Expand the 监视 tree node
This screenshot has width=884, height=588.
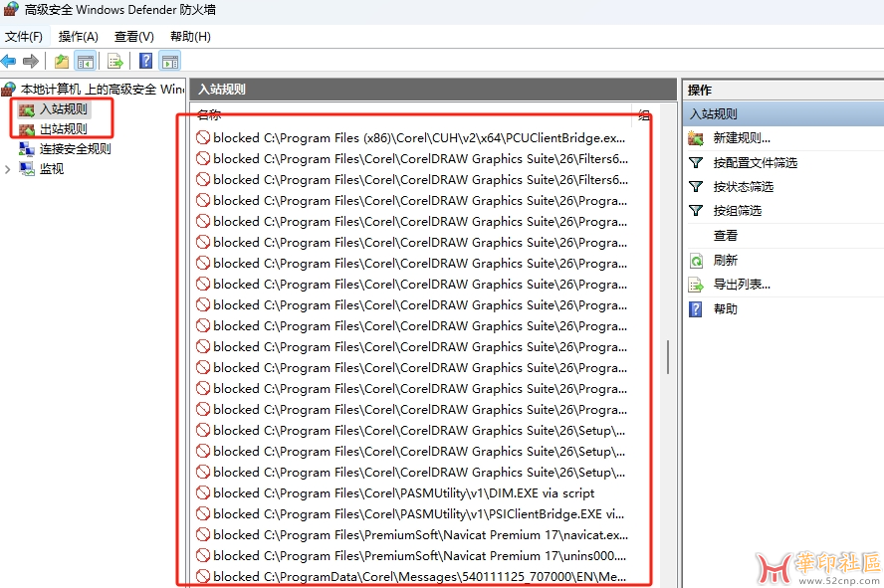(7, 169)
